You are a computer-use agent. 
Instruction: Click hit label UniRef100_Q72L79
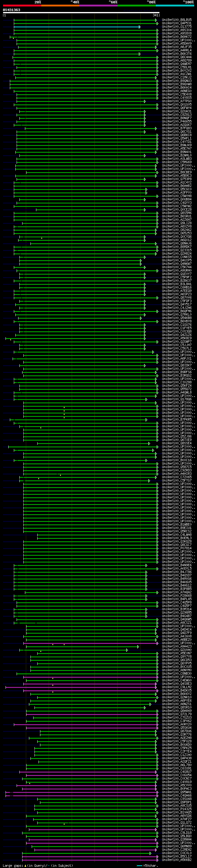(x=176, y=714)
